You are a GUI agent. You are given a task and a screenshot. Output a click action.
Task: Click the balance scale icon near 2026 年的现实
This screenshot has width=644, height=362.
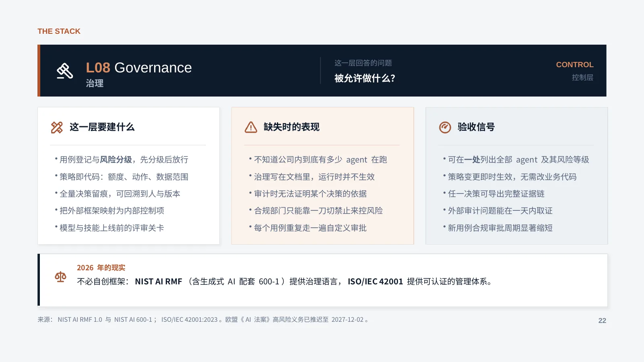[x=60, y=277]
